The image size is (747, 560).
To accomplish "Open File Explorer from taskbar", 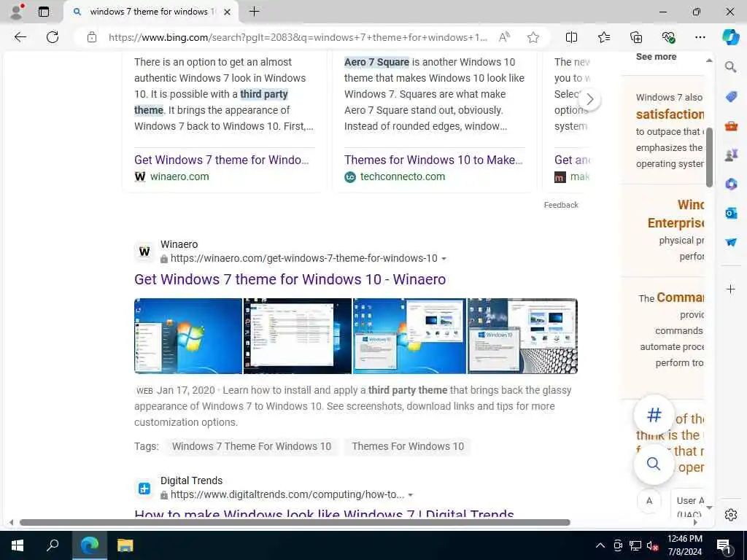I will pyautogui.click(x=125, y=545).
